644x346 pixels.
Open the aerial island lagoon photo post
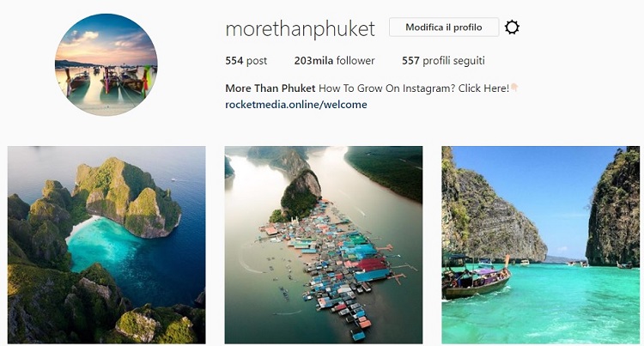106,245
